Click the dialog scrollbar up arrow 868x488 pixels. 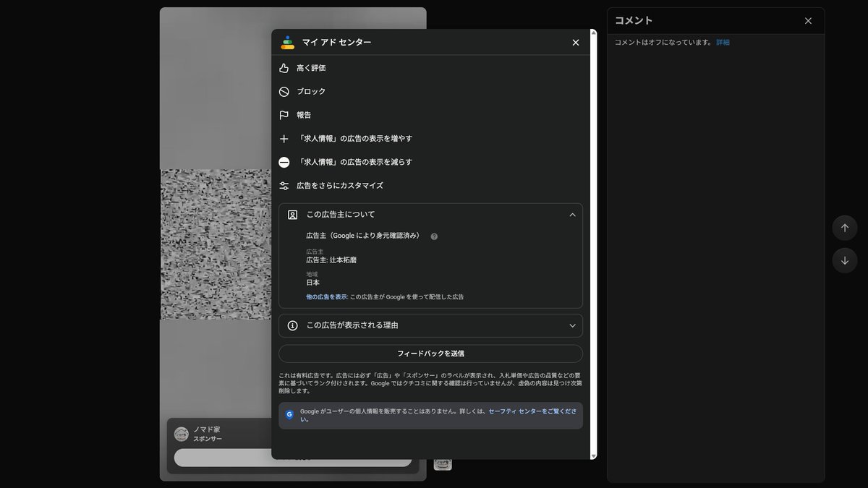594,33
